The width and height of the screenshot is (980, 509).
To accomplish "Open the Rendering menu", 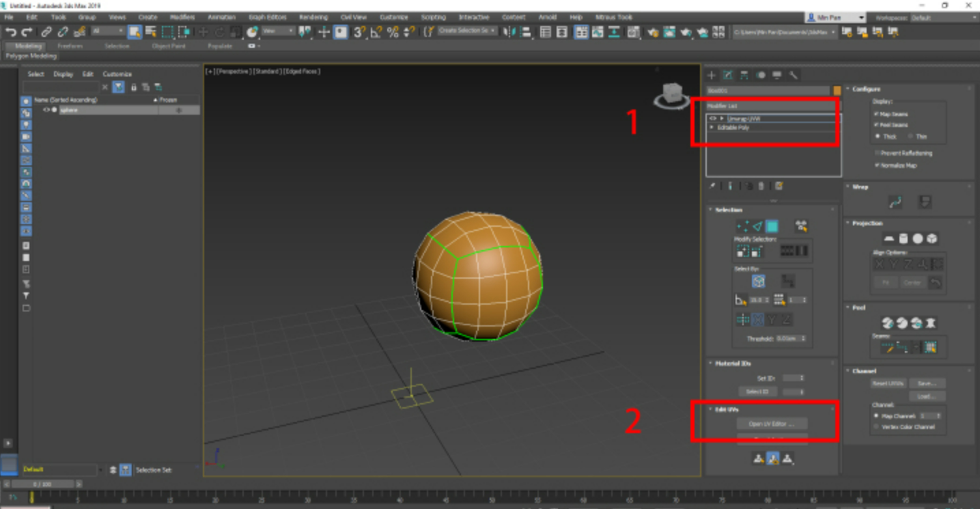I will (x=313, y=17).
